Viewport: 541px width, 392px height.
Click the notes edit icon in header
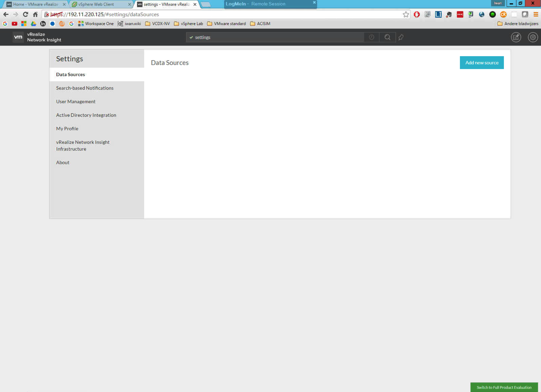pyautogui.click(x=516, y=37)
